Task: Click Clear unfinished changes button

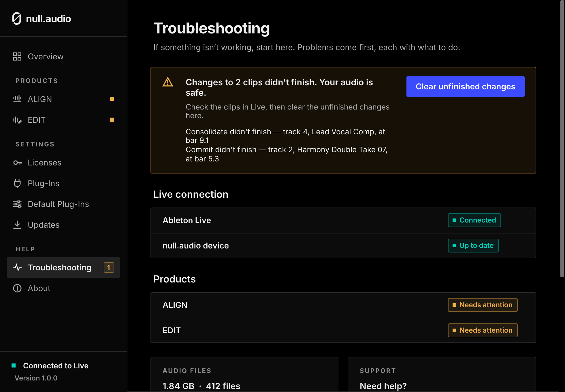Action: (x=465, y=86)
